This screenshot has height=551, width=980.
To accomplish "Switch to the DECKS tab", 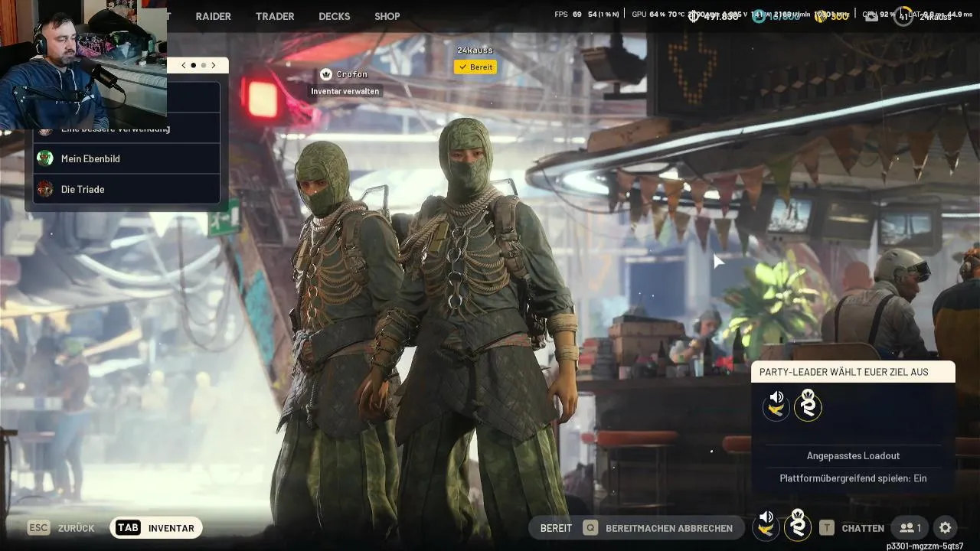I will 335,16.
